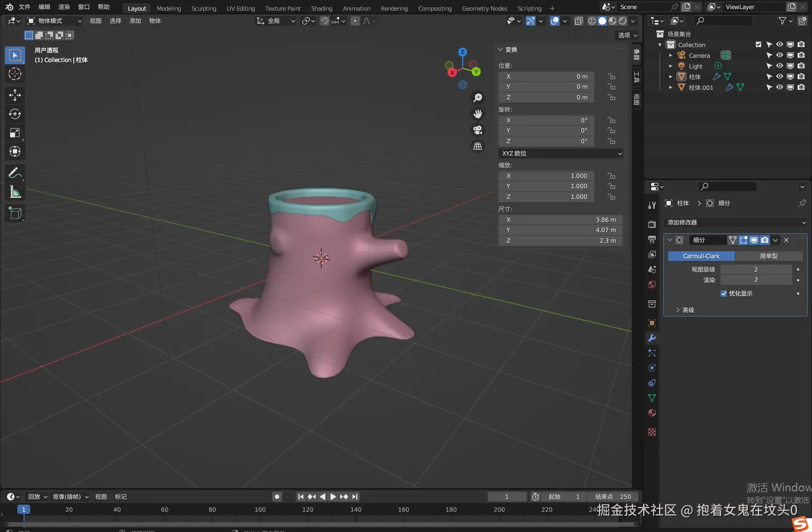Remove the 细分 modifier with X button
This screenshot has width=812, height=532.
click(x=786, y=240)
